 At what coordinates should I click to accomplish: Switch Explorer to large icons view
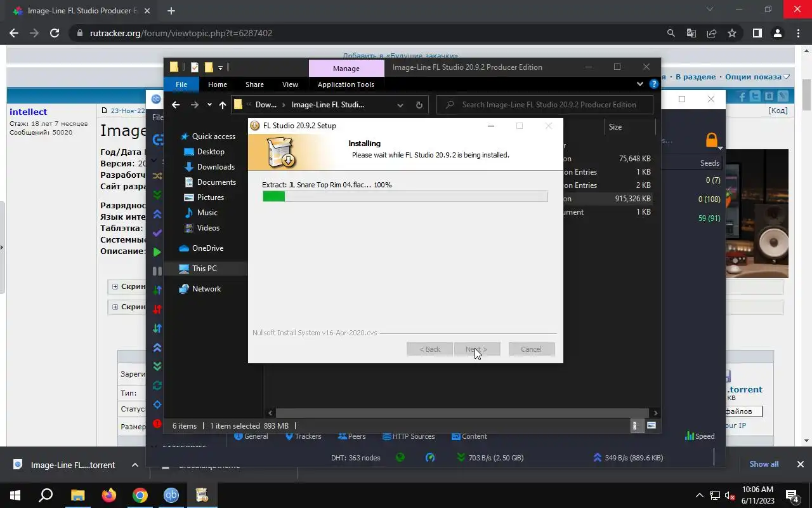(652, 426)
